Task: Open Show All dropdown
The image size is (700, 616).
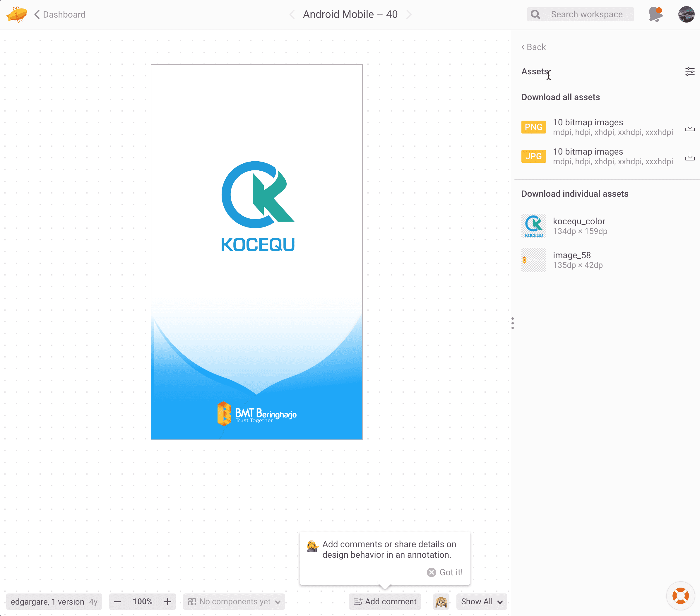Action: [482, 602]
